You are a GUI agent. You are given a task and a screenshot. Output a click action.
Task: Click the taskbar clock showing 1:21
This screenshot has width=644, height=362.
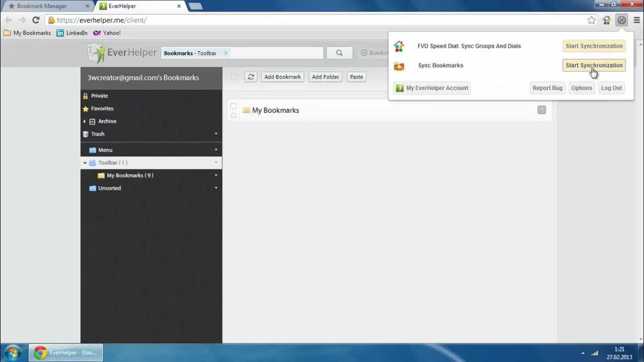(619, 349)
